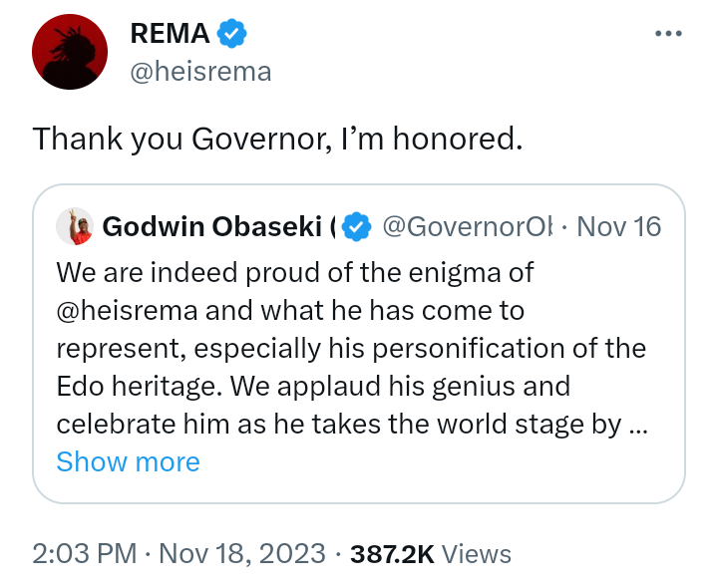Click the blue verified badge beside REMA
The image size is (718, 588).
pos(232,34)
